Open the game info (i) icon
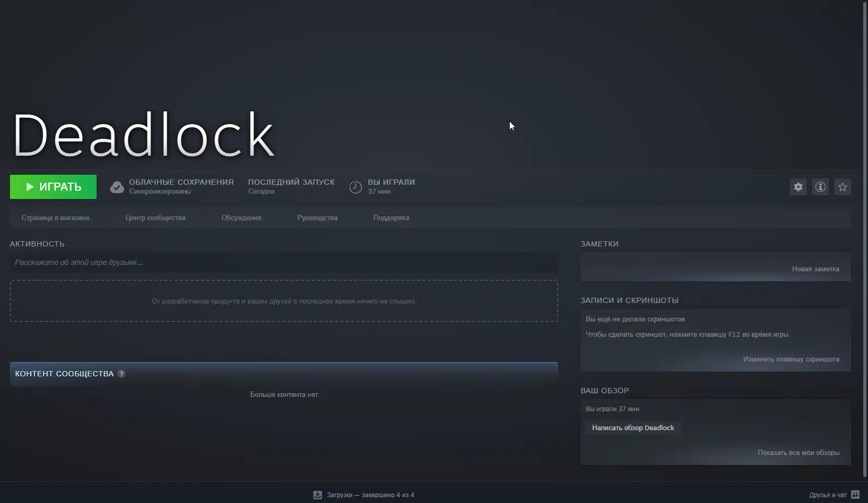 point(821,187)
